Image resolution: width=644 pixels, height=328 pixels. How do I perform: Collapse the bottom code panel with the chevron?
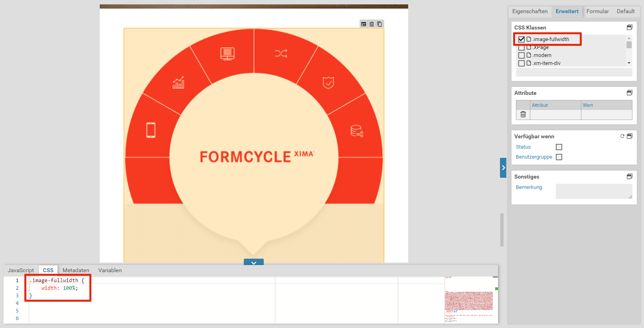pos(254,262)
